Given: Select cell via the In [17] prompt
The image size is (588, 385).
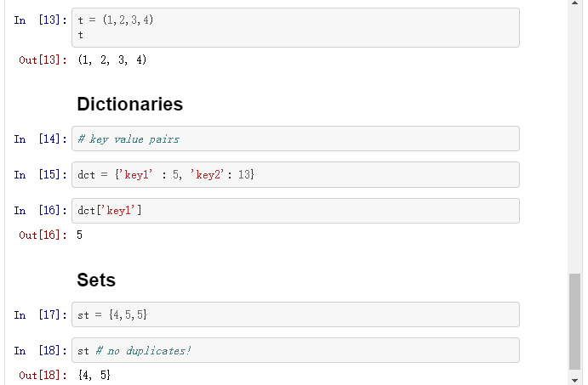Looking at the screenshot, I should click(x=39, y=314).
